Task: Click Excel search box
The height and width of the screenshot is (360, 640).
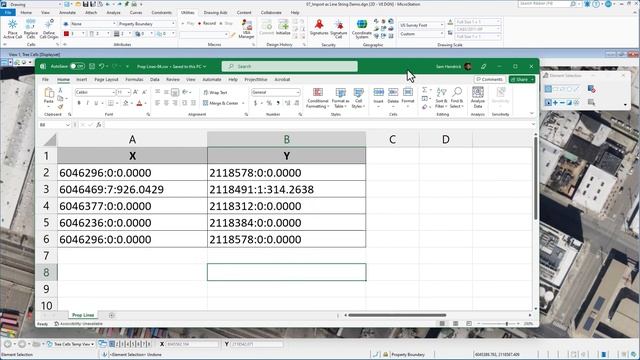Action: [290, 66]
